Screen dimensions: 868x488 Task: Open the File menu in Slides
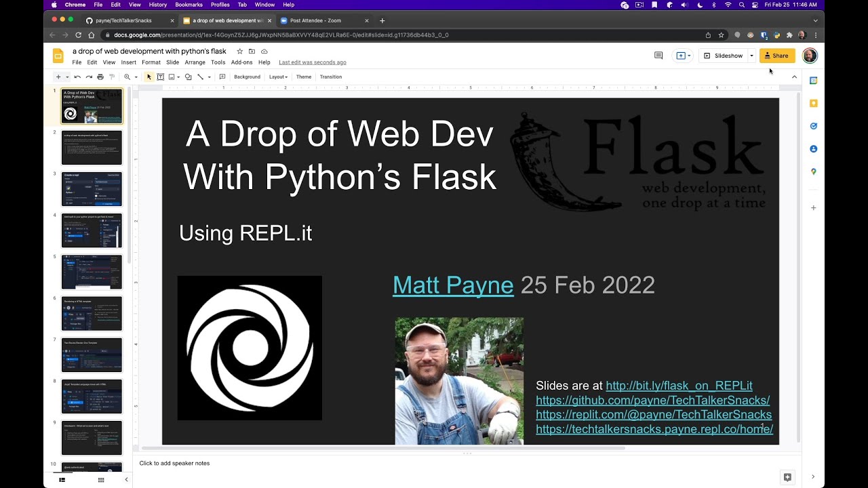click(x=77, y=62)
